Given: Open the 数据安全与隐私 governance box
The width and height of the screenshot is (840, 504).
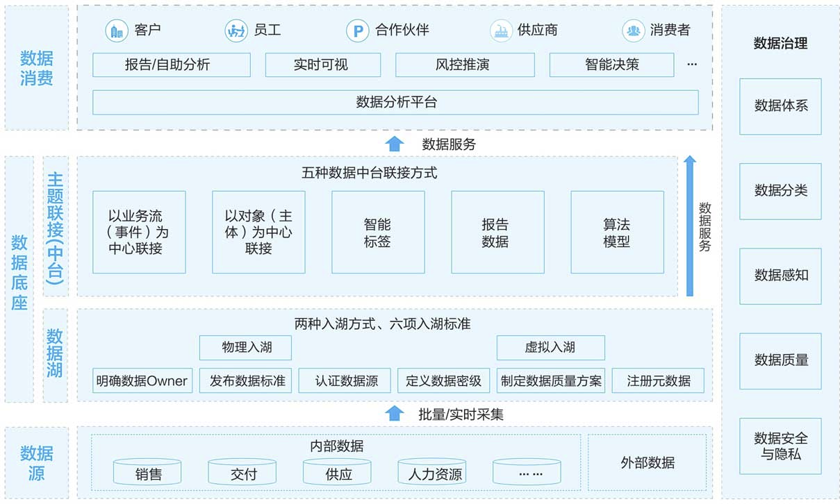Looking at the screenshot, I should (x=780, y=446).
